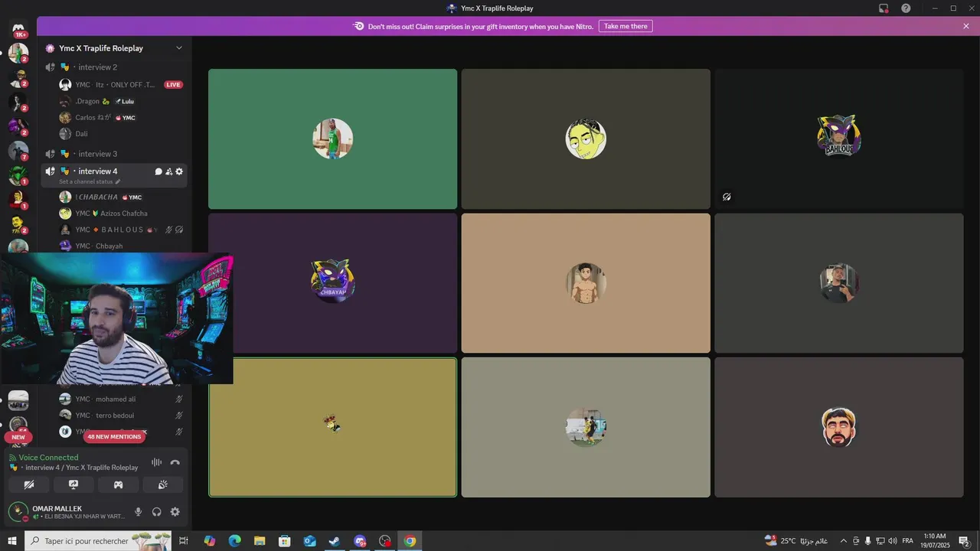Image resolution: width=980 pixels, height=551 pixels.
Task: Open first server icon with 2 badge
Action: pos(18,54)
